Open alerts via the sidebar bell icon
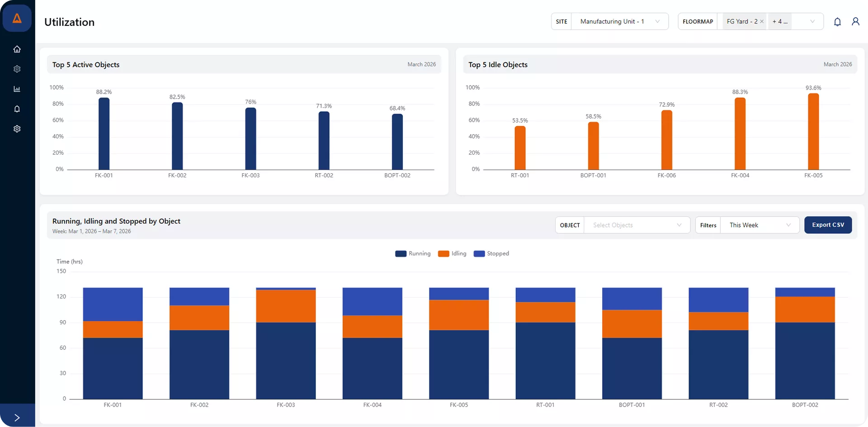The image size is (868, 427). pyautogui.click(x=17, y=109)
